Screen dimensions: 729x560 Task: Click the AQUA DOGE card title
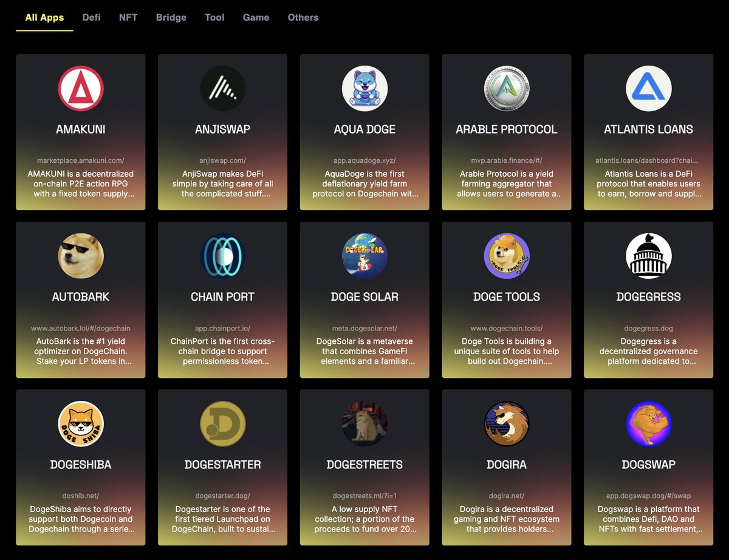(364, 129)
